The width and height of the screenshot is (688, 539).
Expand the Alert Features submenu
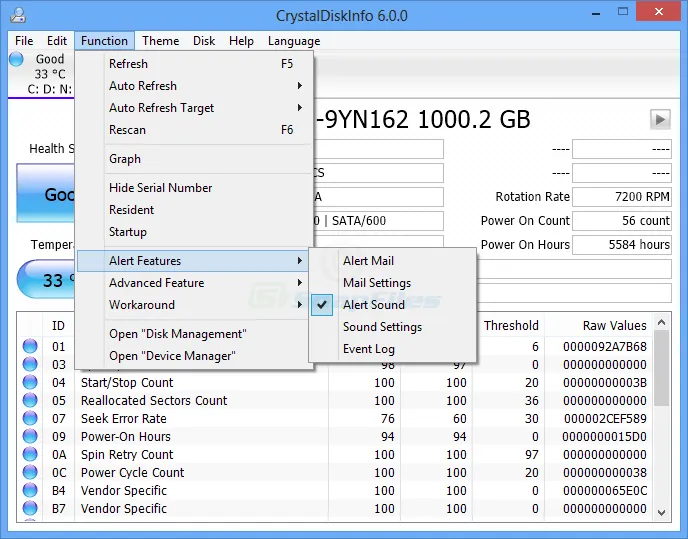(x=194, y=261)
